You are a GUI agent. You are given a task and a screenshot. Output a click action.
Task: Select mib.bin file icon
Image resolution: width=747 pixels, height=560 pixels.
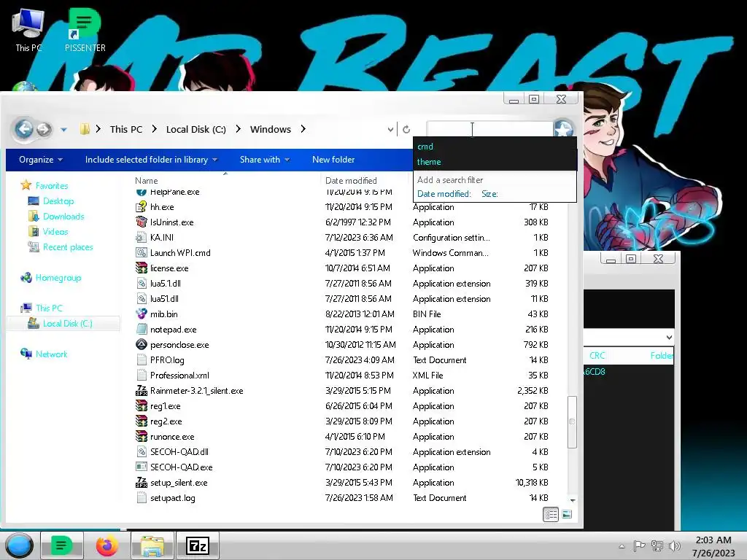click(141, 314)
